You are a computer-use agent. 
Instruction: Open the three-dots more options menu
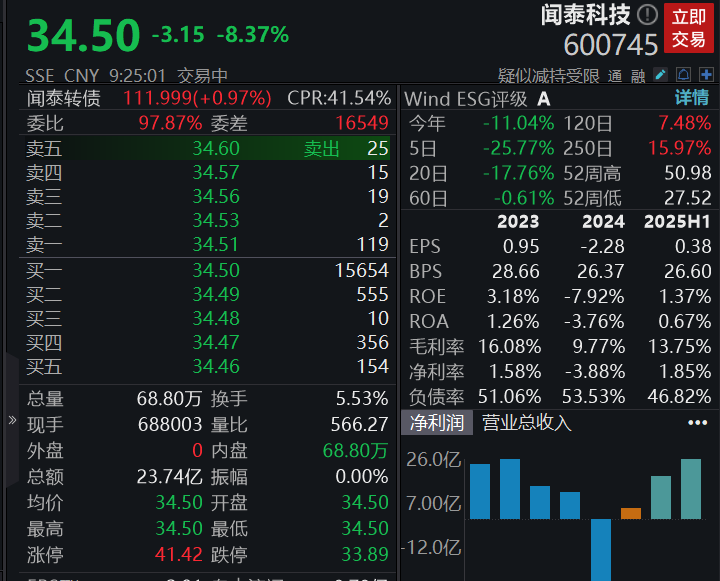(x=697, y=422)
